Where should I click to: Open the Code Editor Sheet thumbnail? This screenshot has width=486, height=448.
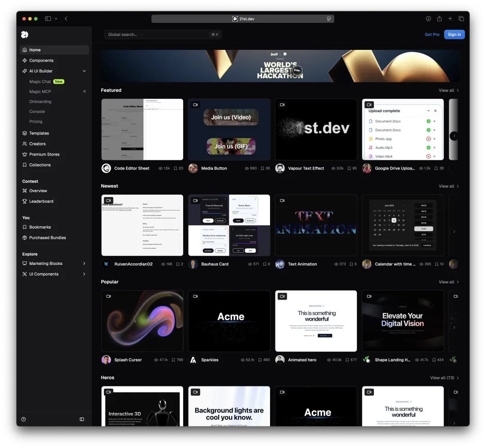click(142, 130)
